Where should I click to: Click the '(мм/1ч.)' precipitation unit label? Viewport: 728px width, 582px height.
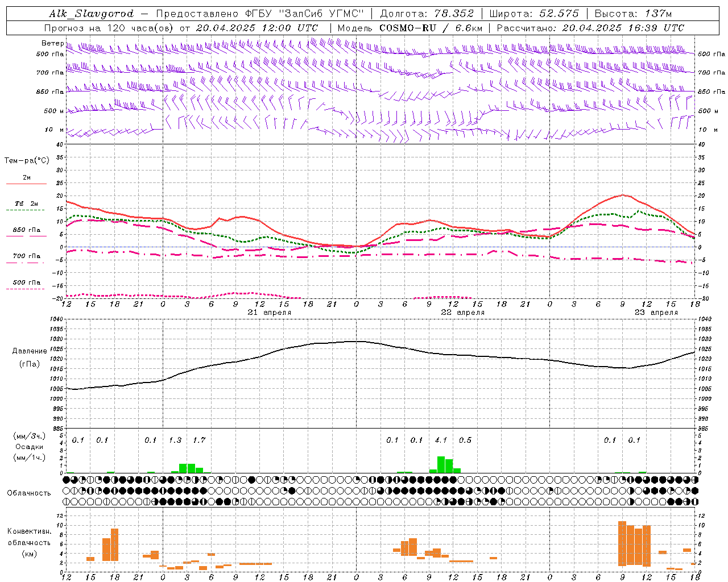[x=30, y=458]
